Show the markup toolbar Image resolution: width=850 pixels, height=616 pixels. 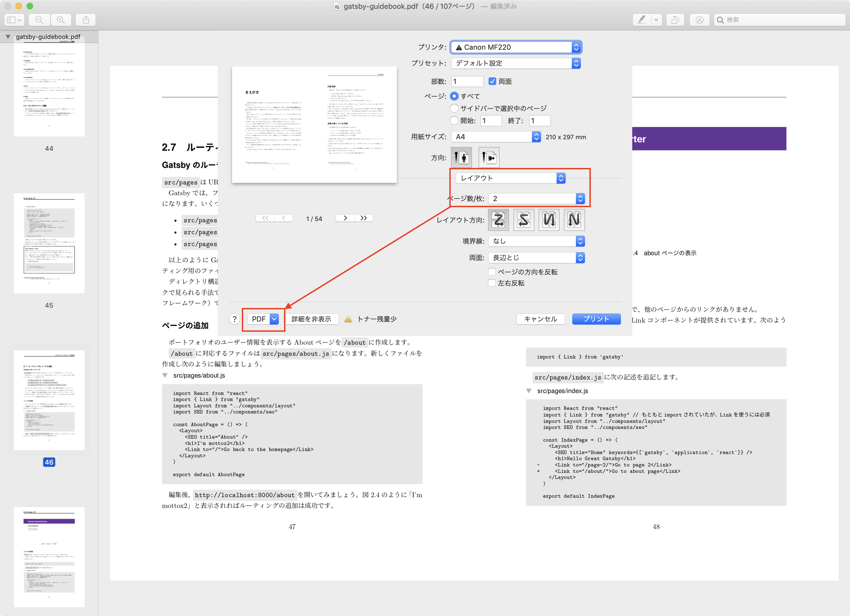coord(699,20)
